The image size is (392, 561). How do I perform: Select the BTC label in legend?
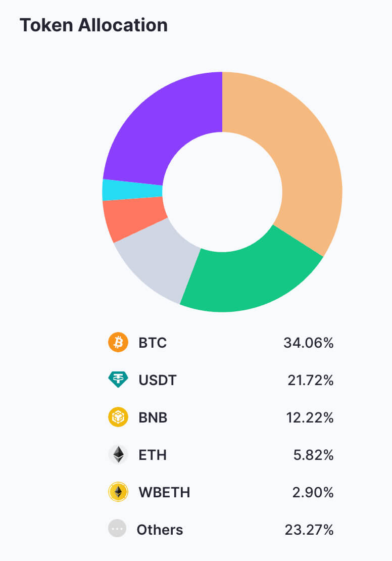pos(153,343)
